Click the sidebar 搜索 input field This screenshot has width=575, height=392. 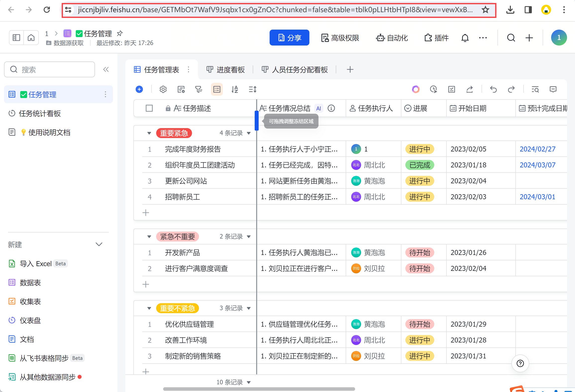click(x=49, y=69)
